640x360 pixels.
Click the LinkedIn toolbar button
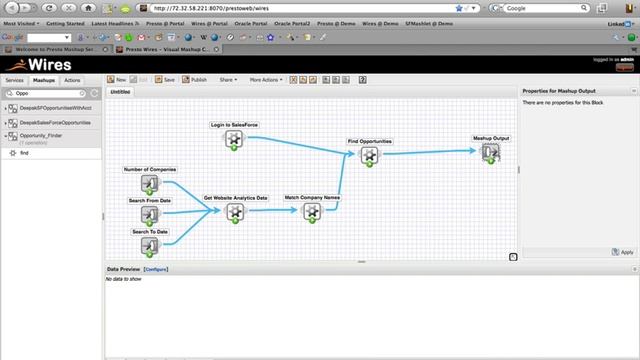pos(620,24)
